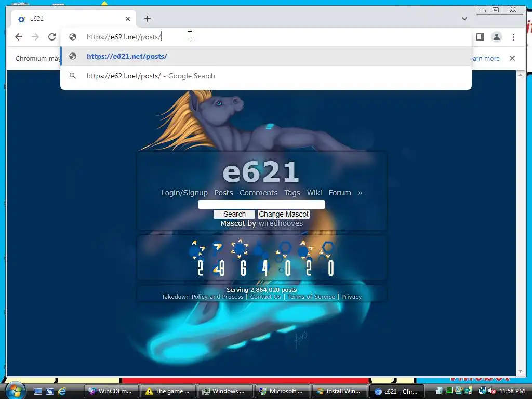Click the Change Mascot button

point(284,214)
